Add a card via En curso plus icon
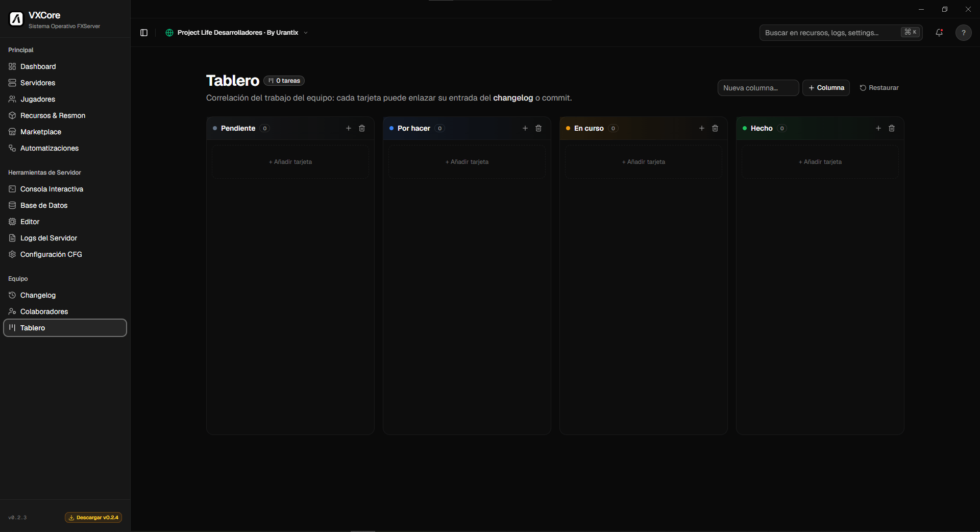Image resolution: width=980 pixels, height=532 pixels. pos(702,128)
